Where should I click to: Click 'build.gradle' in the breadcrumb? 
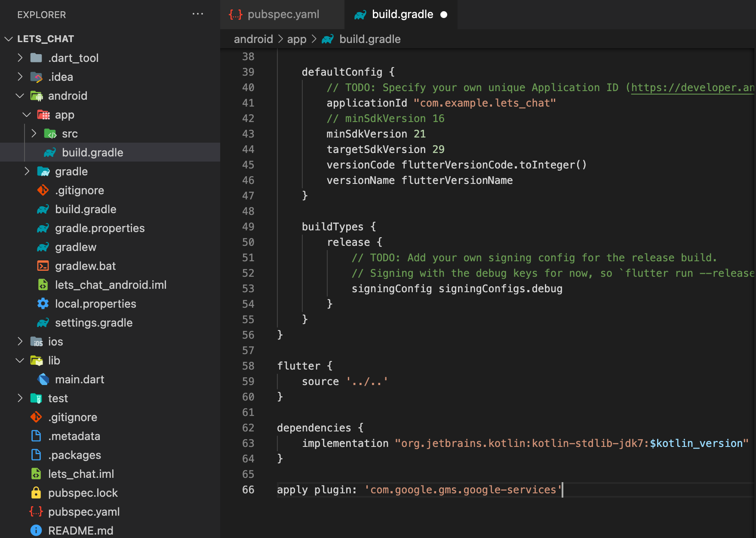(x=370, y=39)
